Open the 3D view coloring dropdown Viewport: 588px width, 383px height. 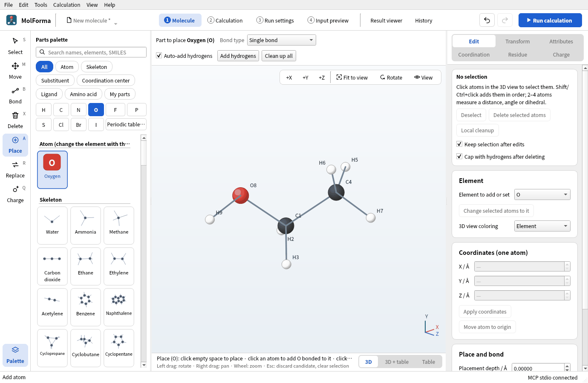click(x=542, y=226)
